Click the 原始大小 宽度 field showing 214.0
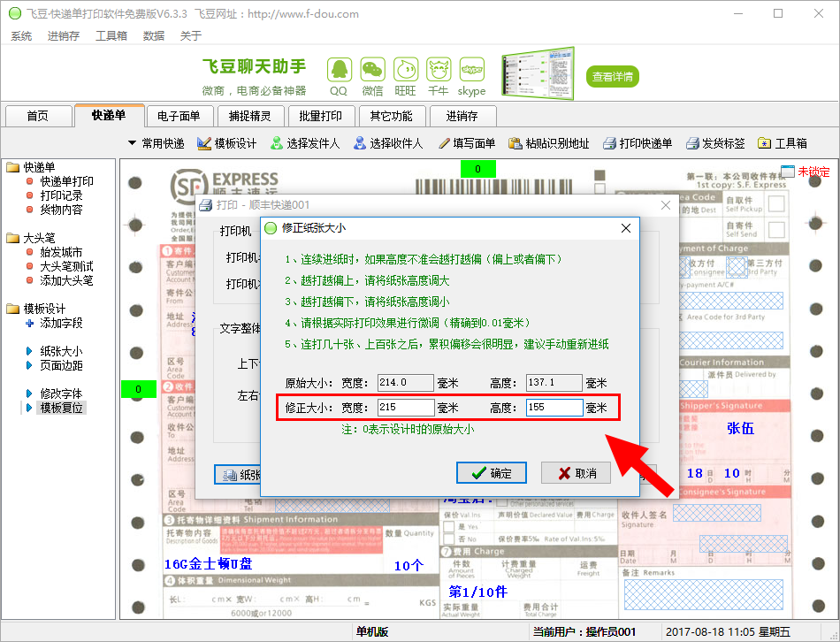This screenshot has width=840, height=642. (406, 383)
